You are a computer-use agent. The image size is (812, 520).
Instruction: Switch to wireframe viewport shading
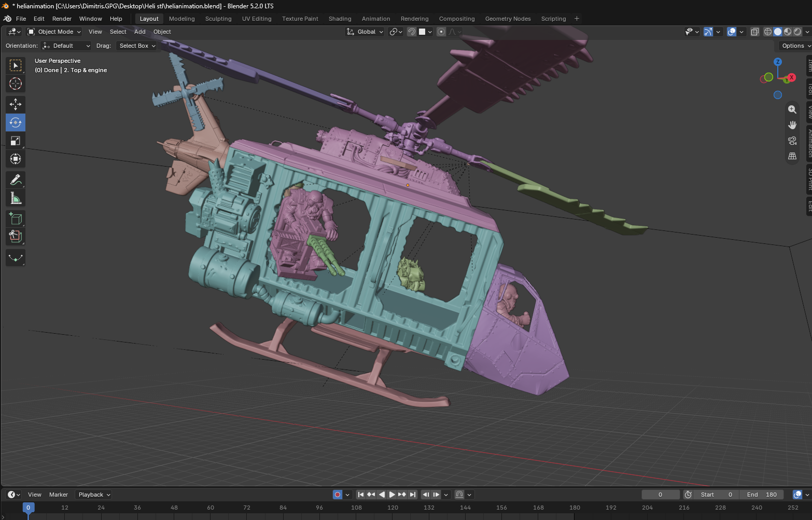click(768, 32)
